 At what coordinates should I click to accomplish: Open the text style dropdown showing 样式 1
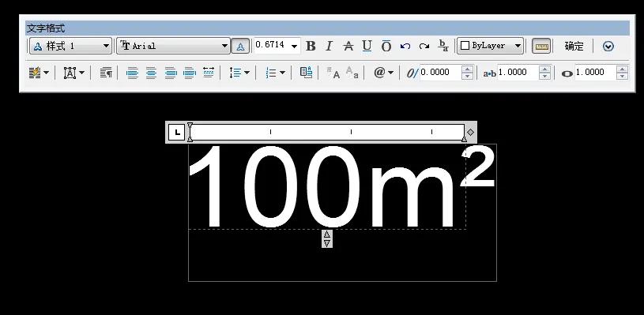point(70,46)
